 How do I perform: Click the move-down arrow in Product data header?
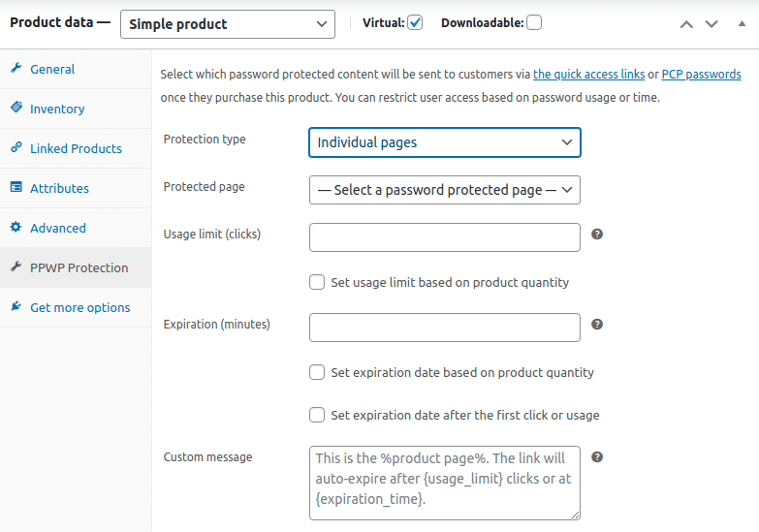[x=712, y=24]
